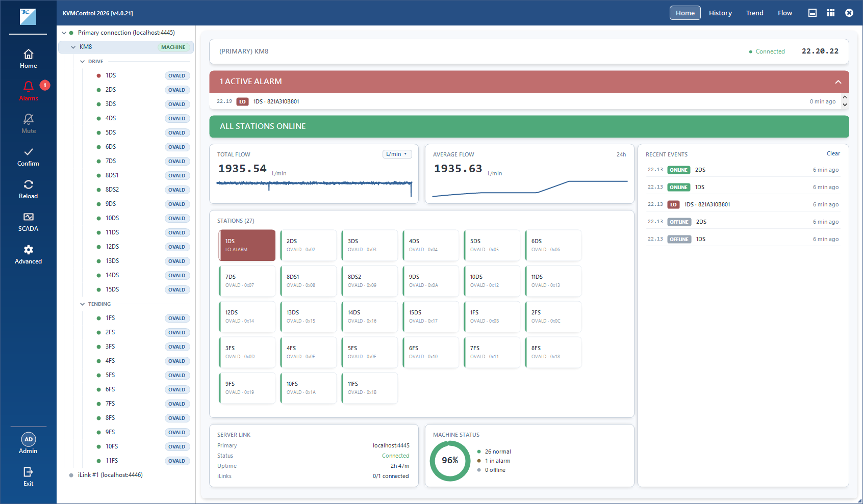Switch to the Home tab

[685, 13]
